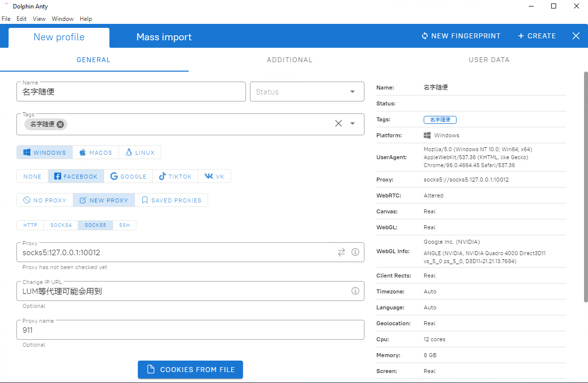Click the 名字随便 tag badge in summary

440,120
